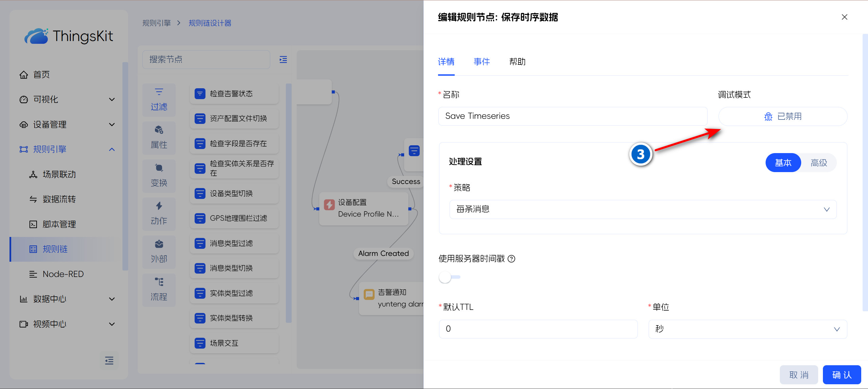Click the collapse icon next to node search
Viewport: 868px width, 389px height.
[283, 60]
